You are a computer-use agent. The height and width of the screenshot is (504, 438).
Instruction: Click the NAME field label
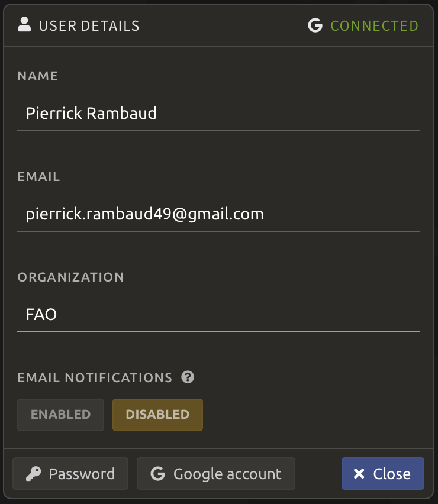(38, 76)
